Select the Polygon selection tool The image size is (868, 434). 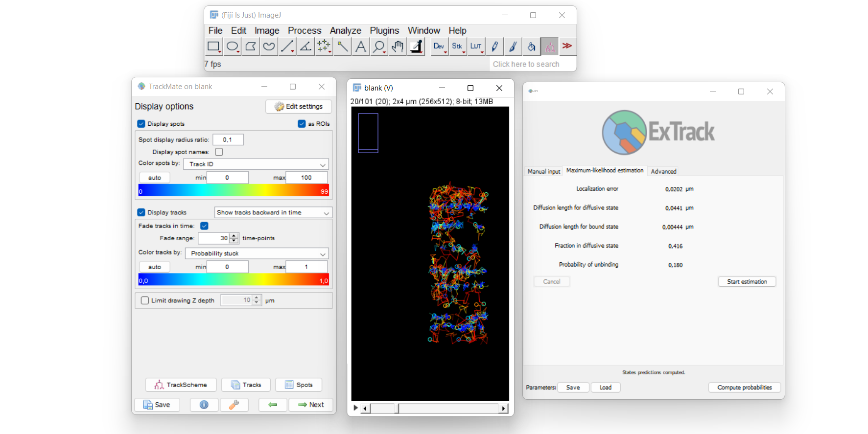click(x=250, y=46)
